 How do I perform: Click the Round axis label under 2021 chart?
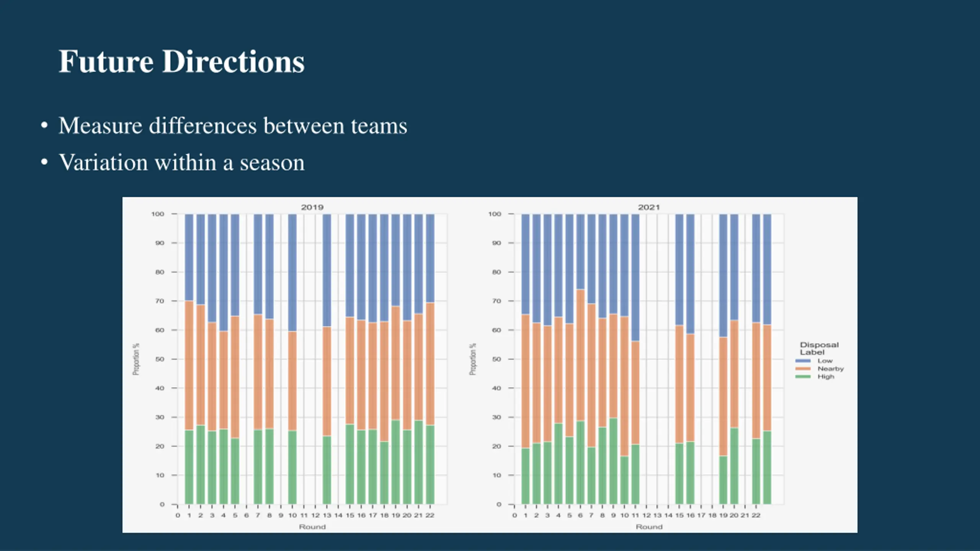tap(649, 527)
